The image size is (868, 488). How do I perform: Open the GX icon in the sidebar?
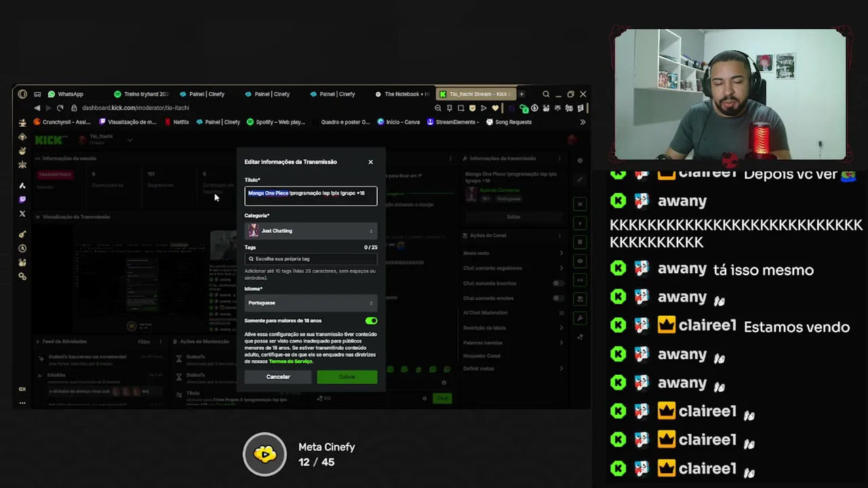coord(22,389)
